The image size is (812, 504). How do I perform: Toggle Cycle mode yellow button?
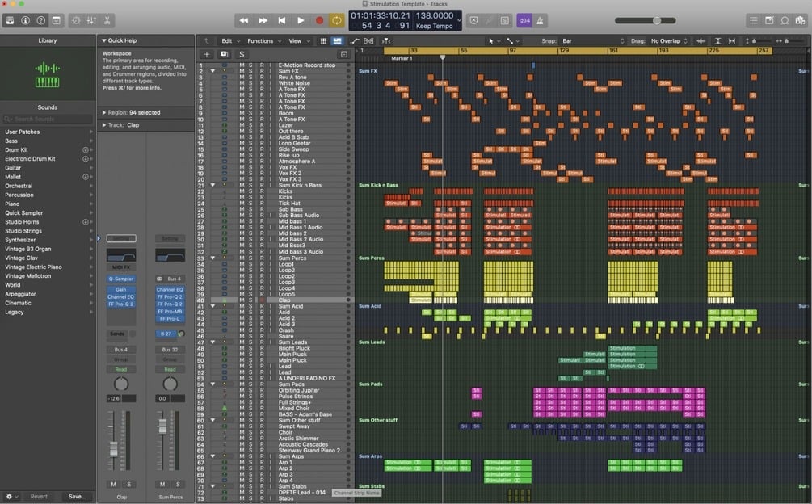coord(337,21)
